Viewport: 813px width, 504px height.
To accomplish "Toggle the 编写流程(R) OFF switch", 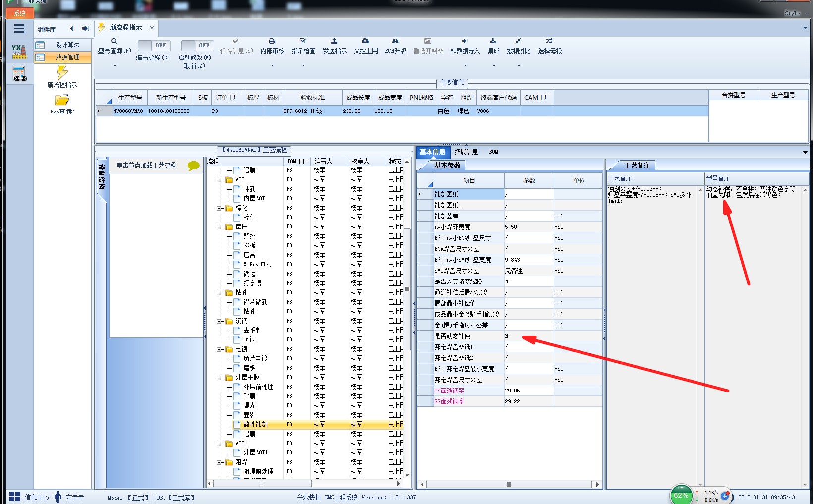I will [154, 45].
